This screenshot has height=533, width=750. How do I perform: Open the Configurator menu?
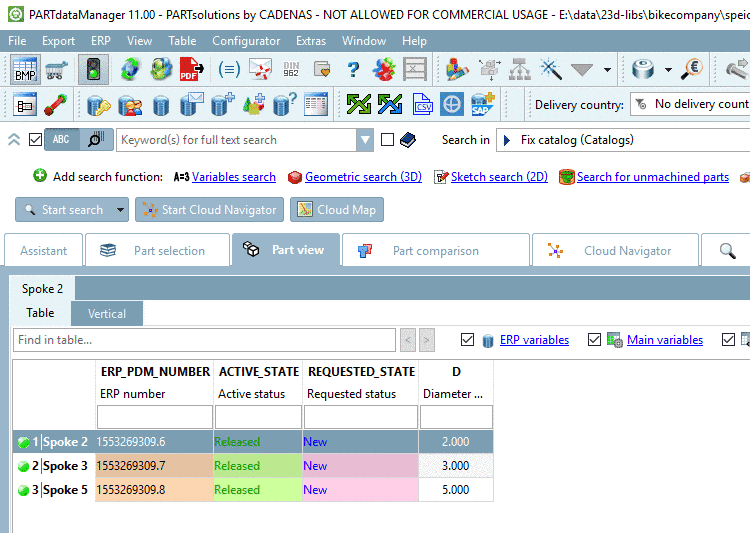click(246, 41)
